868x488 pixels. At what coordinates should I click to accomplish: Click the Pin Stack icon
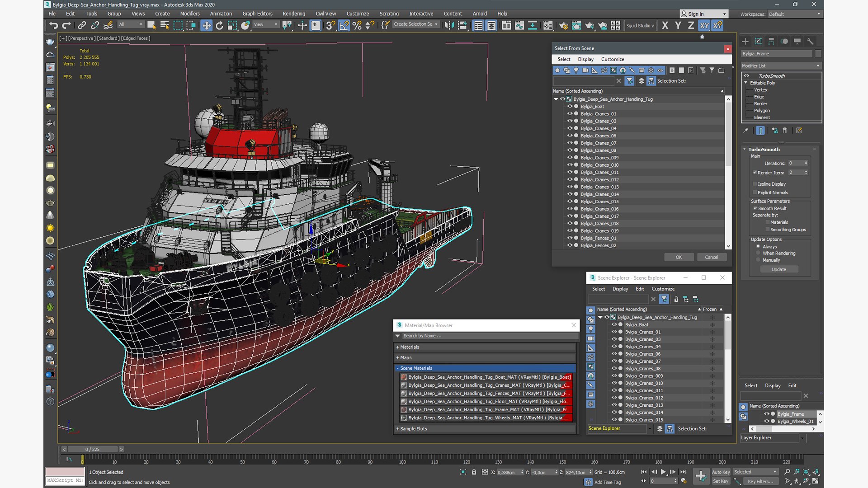click(746, 131)
